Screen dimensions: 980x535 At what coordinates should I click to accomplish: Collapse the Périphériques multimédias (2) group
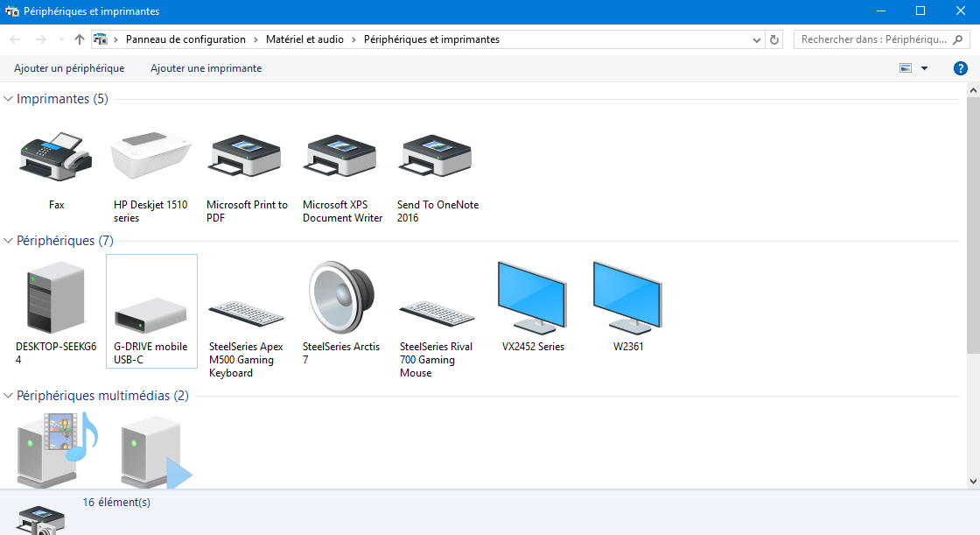[9, 396]
